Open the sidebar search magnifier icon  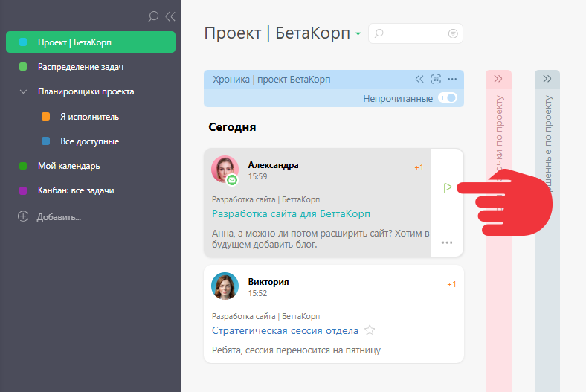point(153,16)
